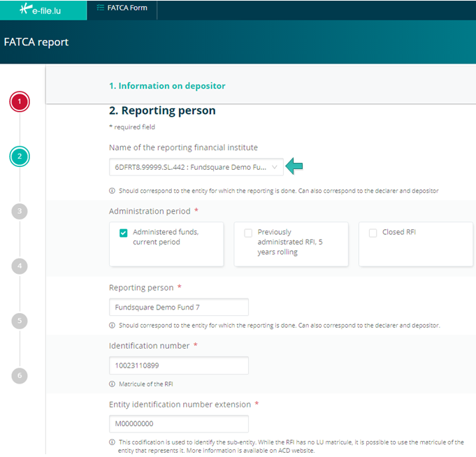Viewport: 476px width, 457px height.
Task: Click the FATCA Form list icon
Action: [101, 8]
